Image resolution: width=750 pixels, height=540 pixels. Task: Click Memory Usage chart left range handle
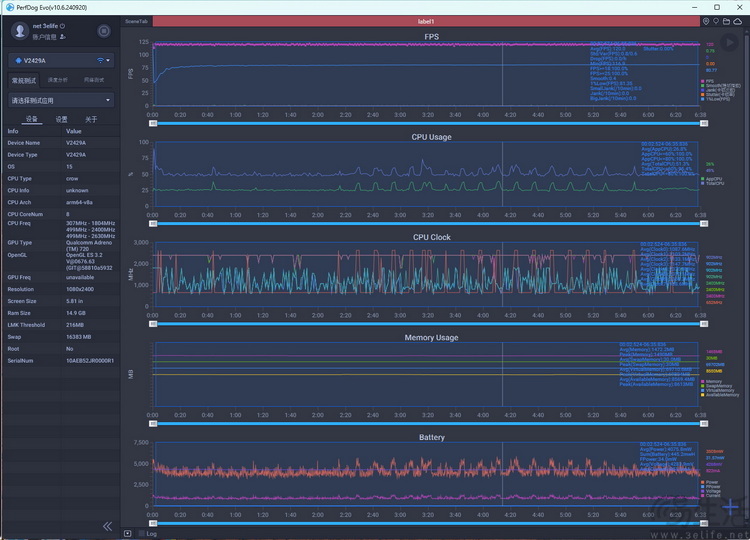click(x=153, y=424)
